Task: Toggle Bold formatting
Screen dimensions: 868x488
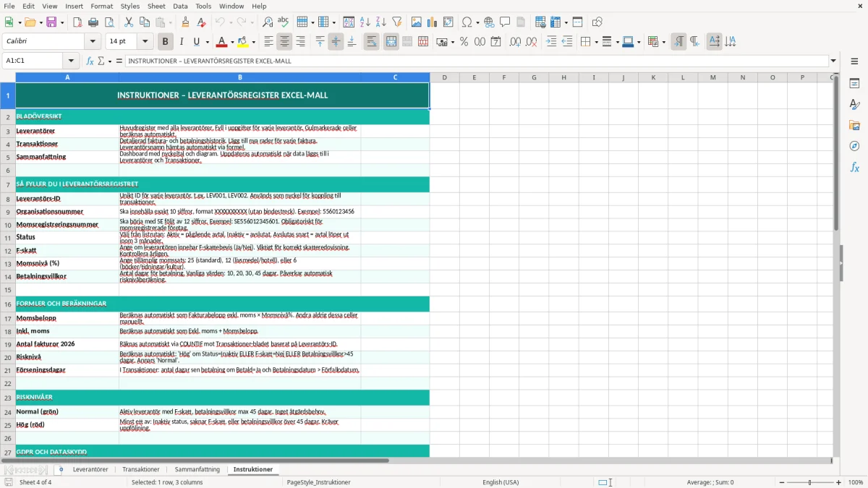Action: tap(165, 42)
